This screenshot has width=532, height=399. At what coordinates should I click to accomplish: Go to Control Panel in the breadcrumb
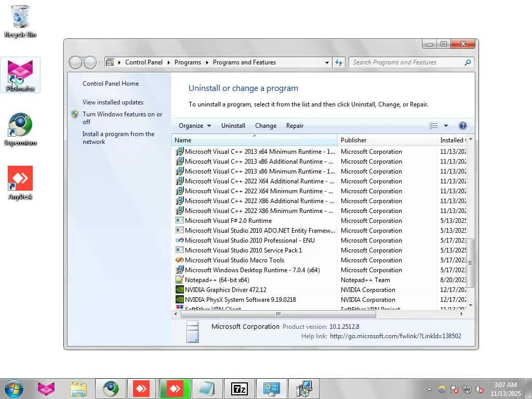[x=144, y=62]
